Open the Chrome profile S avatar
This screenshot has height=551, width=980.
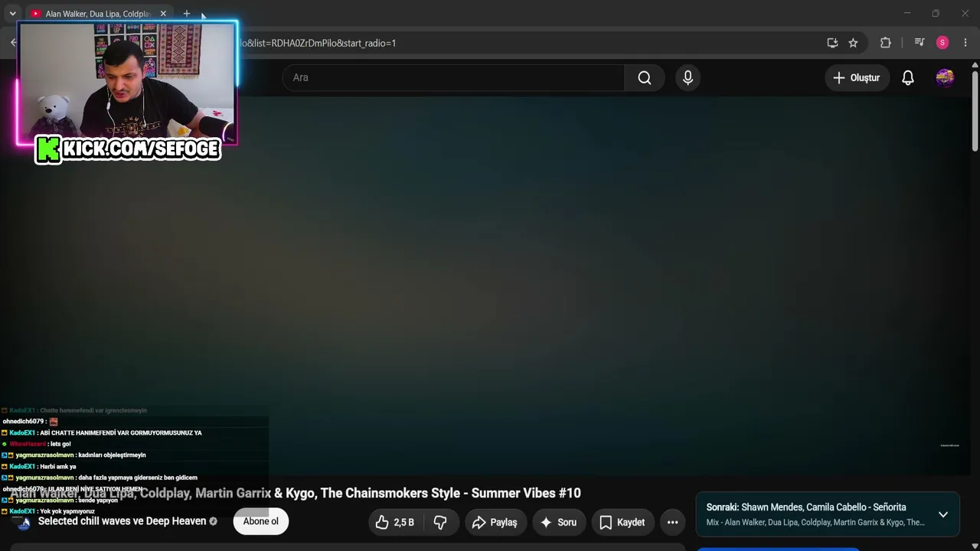coord(942,43)
